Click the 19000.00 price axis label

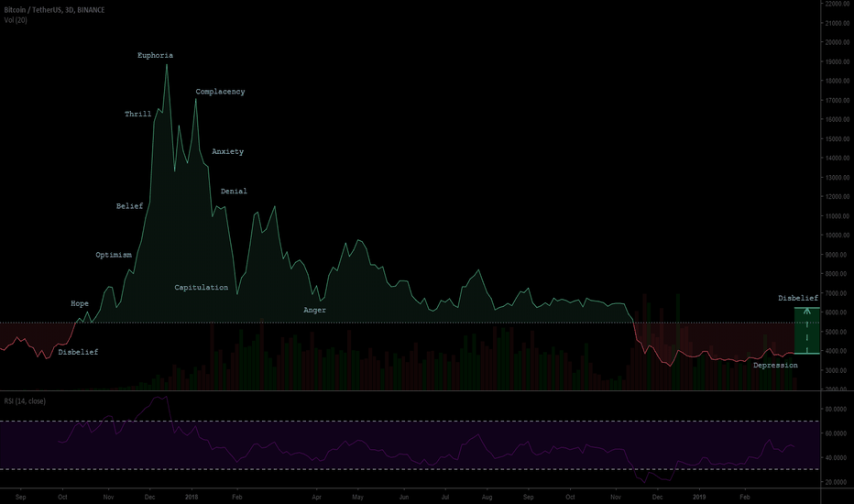[838, 61]
